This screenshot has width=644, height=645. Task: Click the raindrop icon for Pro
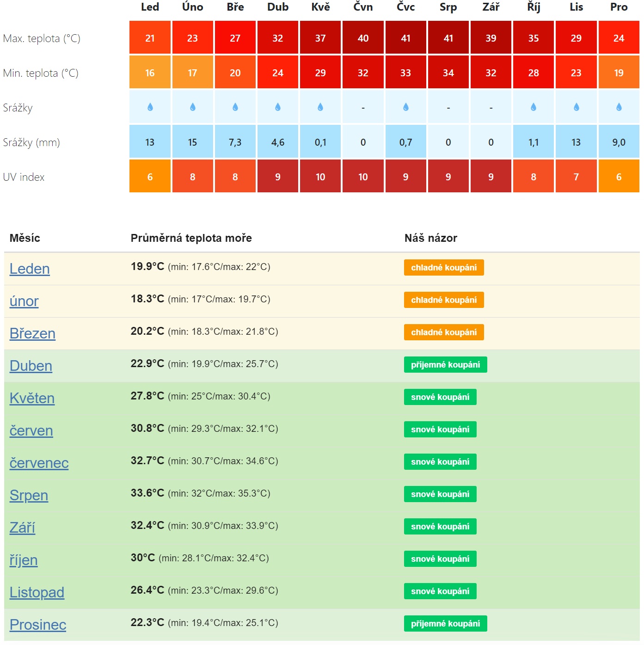619,107
